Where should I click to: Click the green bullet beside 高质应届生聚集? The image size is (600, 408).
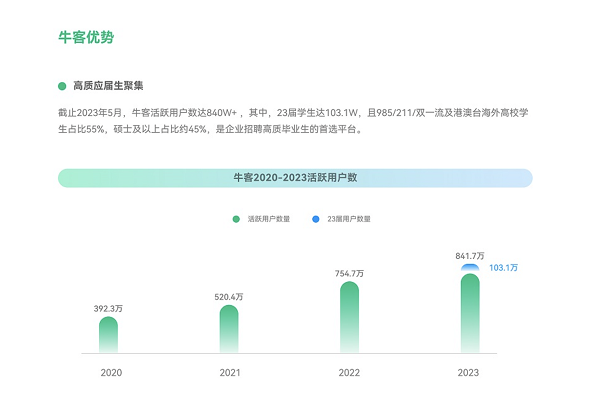point(62,86)
